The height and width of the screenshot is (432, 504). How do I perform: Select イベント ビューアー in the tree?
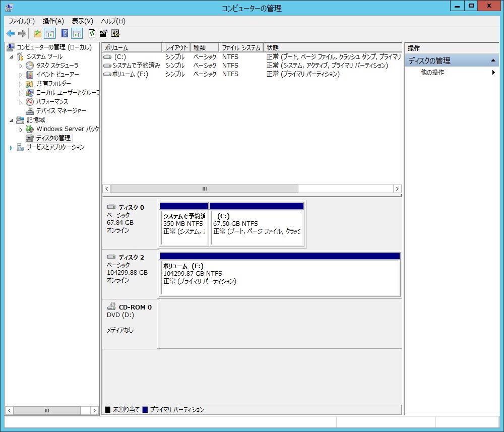click(57, 75)
